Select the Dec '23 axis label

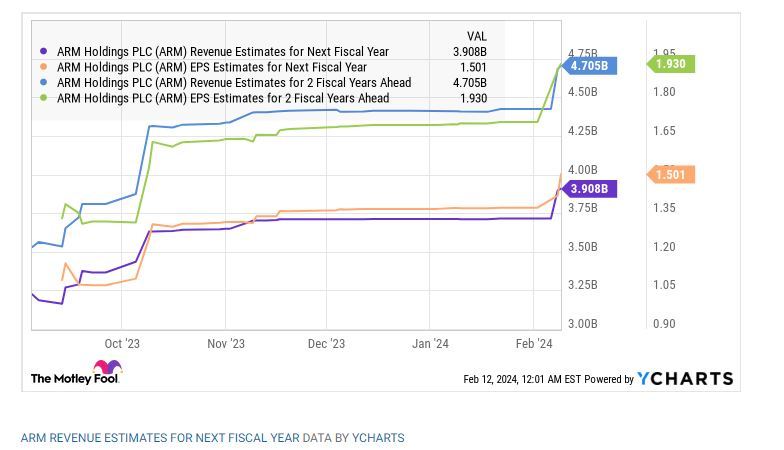[x=326, y=344]
